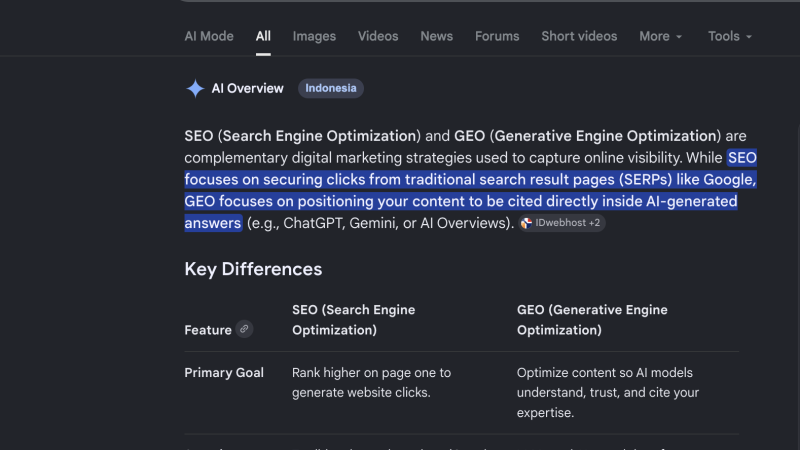Click the 'Rank higher on page one' cell
The height and width of the screenshot is (450, 800).
pyautogui.click(x=371, y=383)
